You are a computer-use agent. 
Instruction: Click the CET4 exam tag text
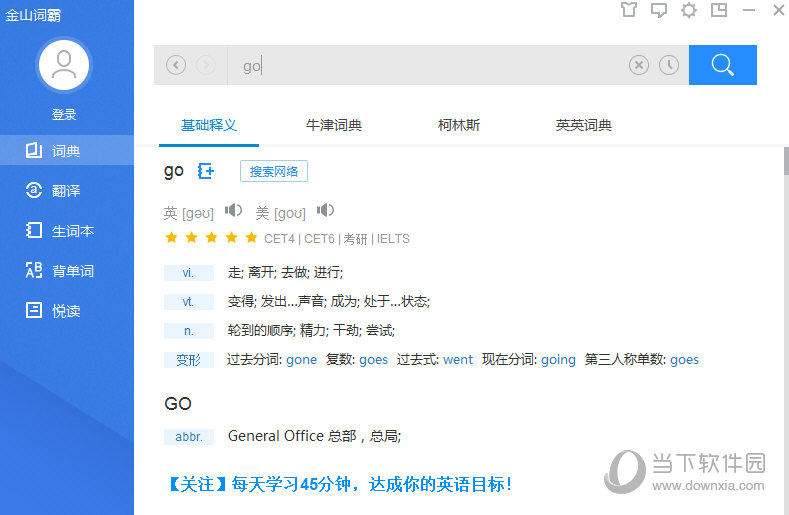[279, 239]
